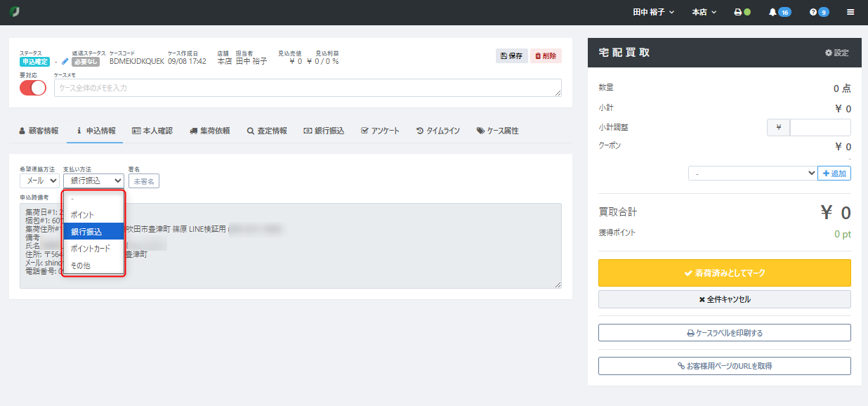Open the printer status icon
This screenshot has width=868, height=406.
pos(742,12)
